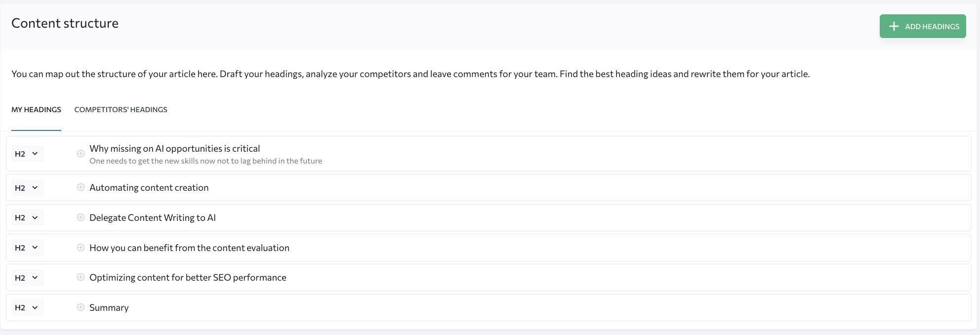Click plus icon beside 'Summary' heading
The width and height of the screenshot is (980, 335).
point(81,307)
